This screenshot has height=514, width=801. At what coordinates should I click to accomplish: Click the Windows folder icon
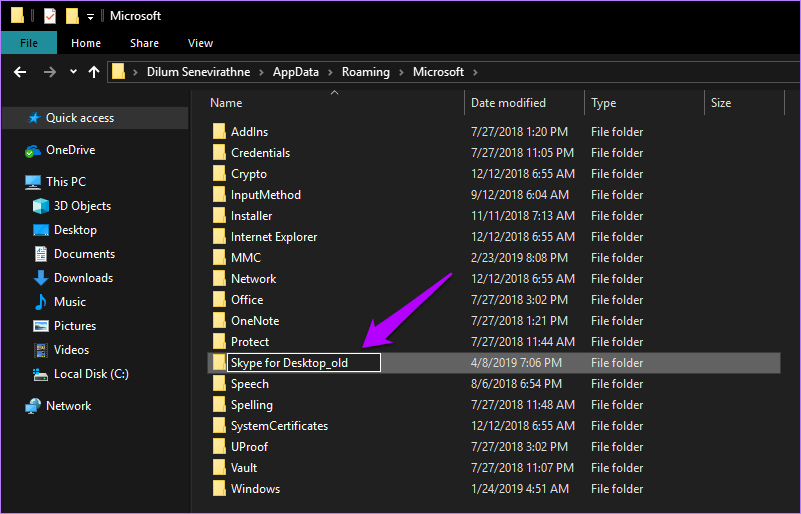tap(219, 488)
